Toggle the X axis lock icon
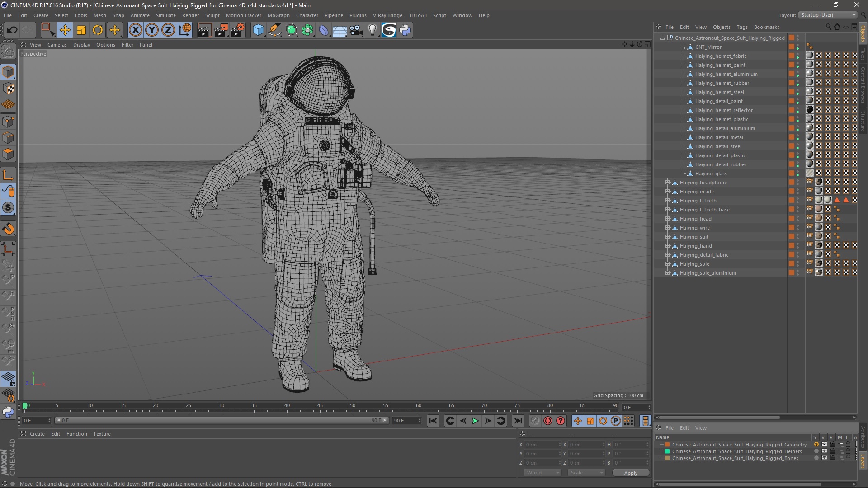 pyautogui.click(x=135, y=30)
